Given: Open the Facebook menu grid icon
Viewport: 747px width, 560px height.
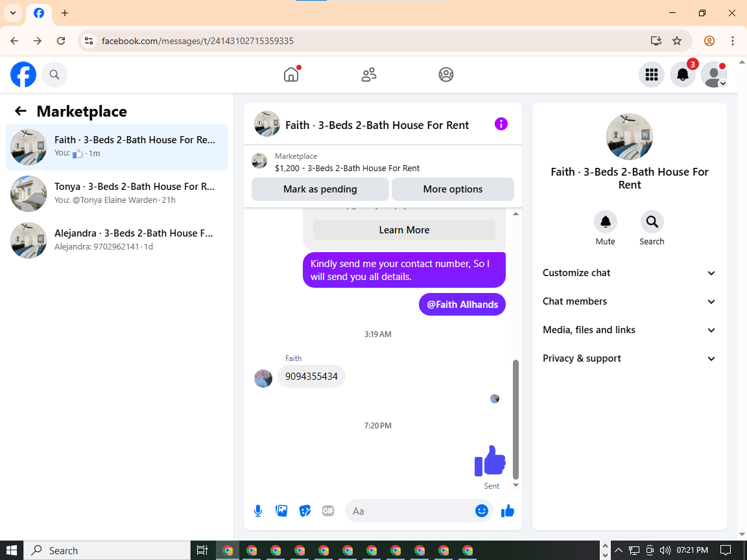Looking at the screenshot, I should point(651,75).
